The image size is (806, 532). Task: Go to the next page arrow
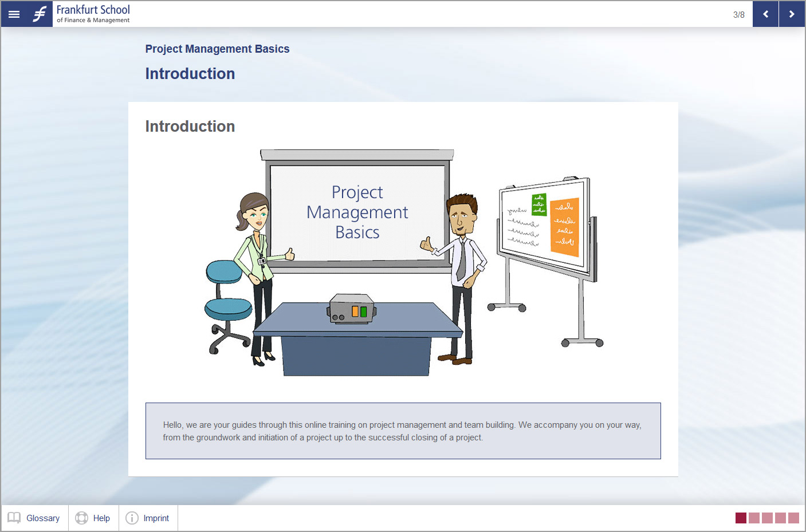click(x=792, y=14)
